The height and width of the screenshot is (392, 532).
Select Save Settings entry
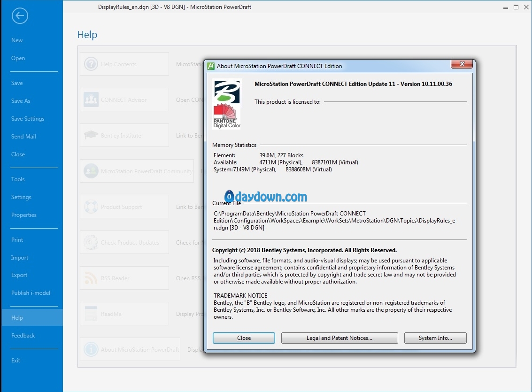28,119
